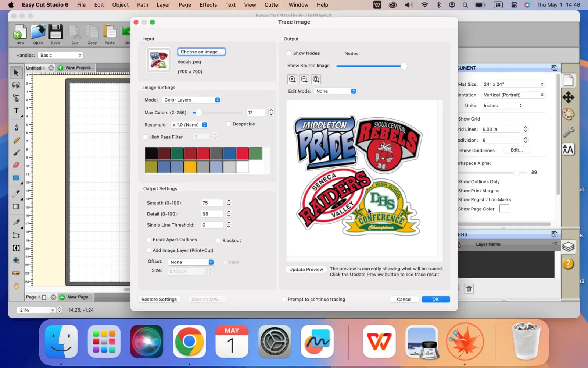Screen dimensions: 588x368
Task: Toggle the Blackout checkbox
Action: click(218, 240)
